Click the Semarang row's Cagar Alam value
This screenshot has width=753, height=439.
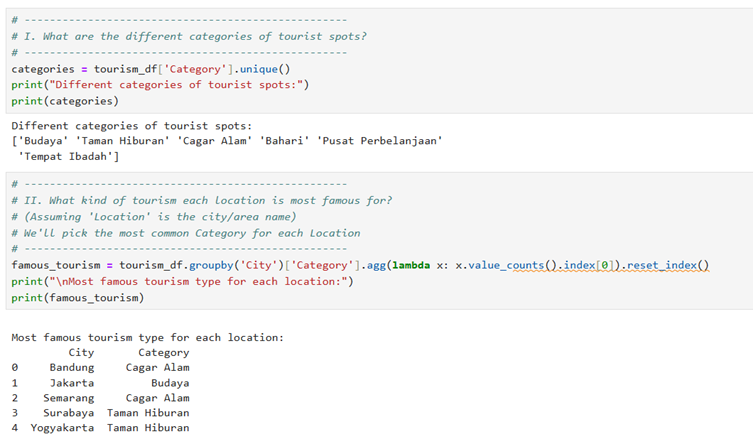coord(157,397)
